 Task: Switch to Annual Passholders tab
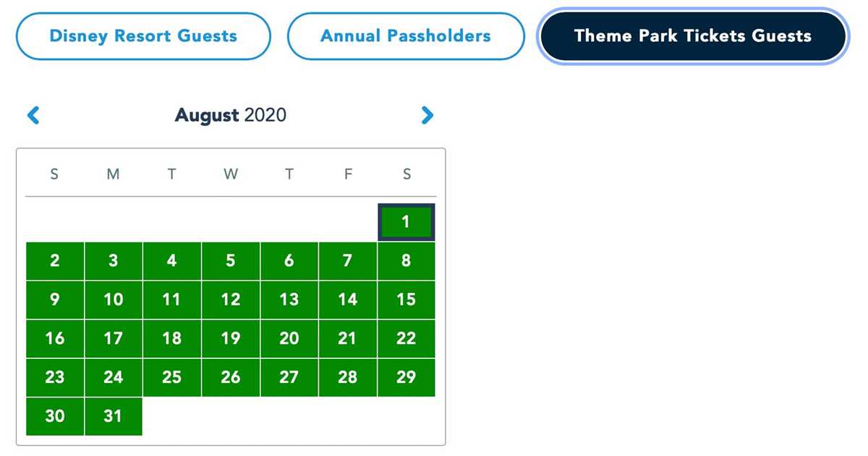point(406,35)
